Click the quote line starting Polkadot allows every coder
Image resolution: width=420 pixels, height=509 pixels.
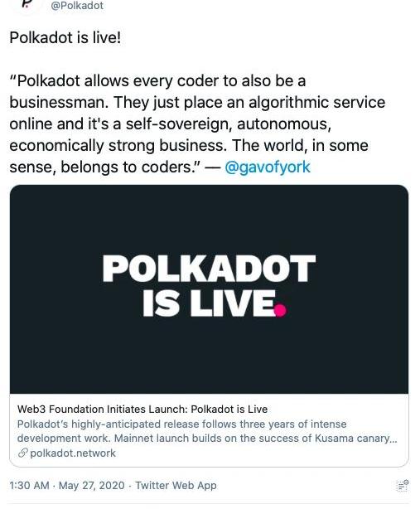point(157,81)
